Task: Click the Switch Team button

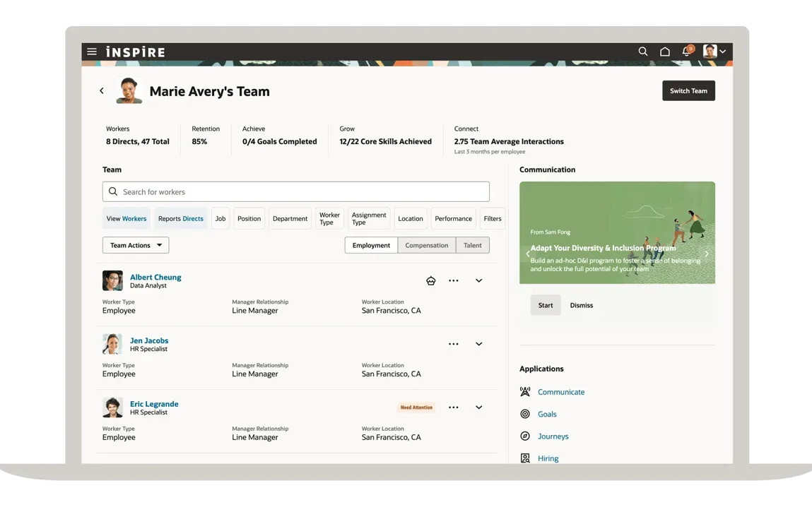Action: (688, 90)
